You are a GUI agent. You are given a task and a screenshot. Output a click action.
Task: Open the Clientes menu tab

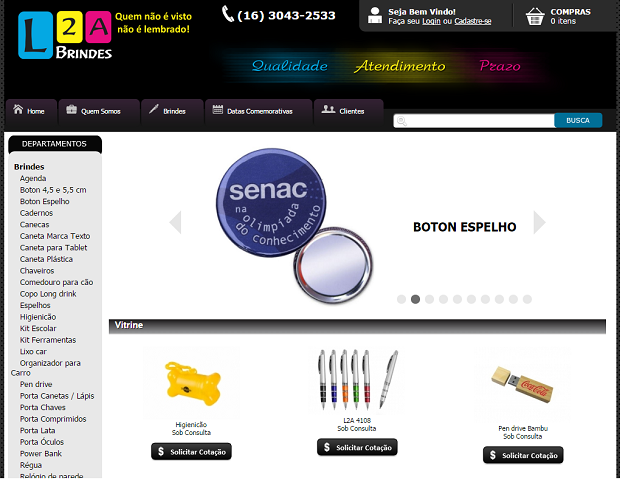pos(348,111)
